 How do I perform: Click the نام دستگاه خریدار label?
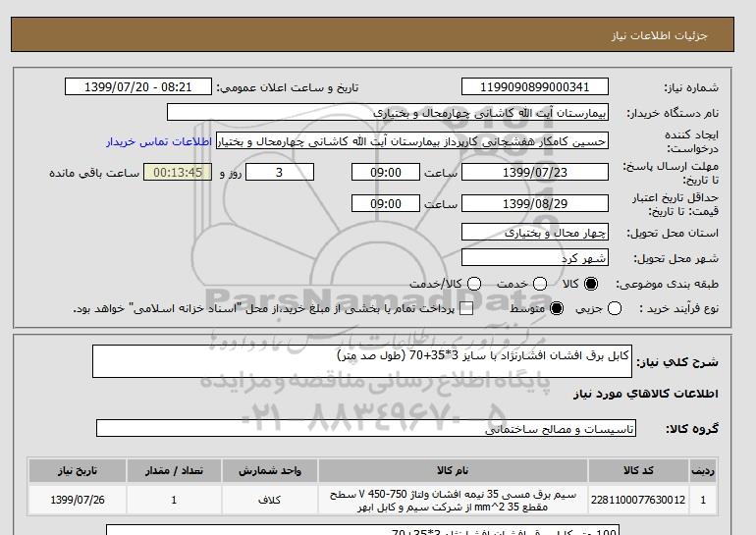click(673, 113)
